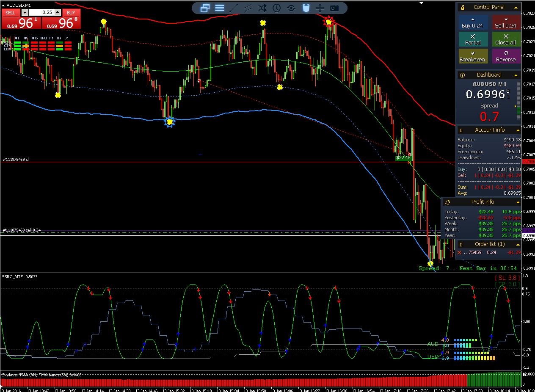Click the Partial close button
The height and width of the screenshot is (392, 535).
[473, 39]
